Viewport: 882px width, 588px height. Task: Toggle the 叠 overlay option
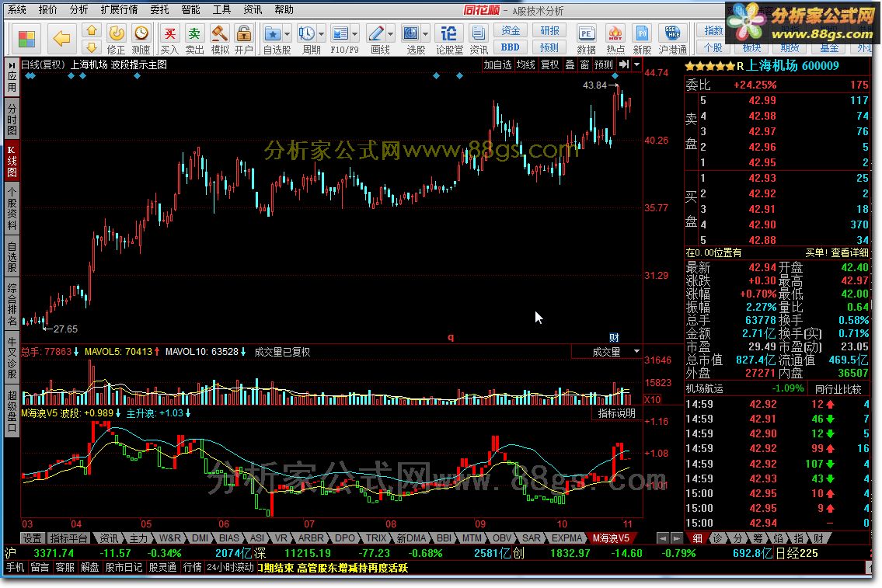click(x=570, y=64)
